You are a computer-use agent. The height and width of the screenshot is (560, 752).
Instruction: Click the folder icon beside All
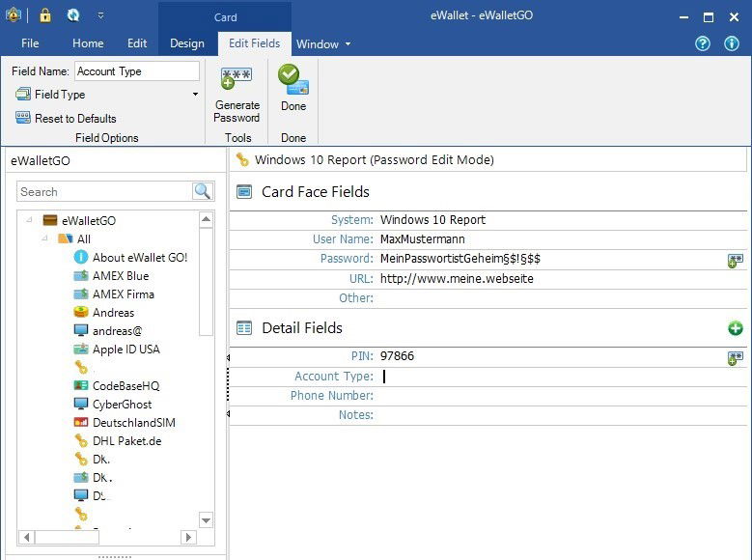click(66, 238)
